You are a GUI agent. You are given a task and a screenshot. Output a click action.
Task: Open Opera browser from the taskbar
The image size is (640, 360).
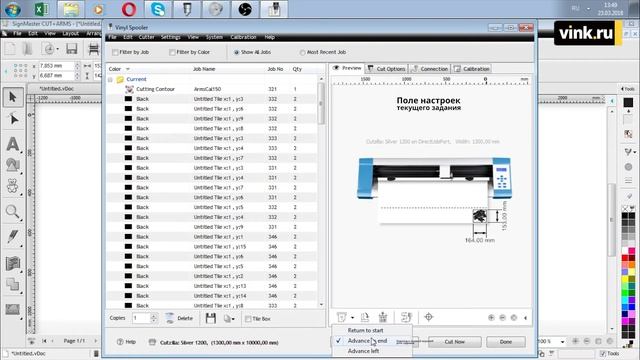click(129, 9)
